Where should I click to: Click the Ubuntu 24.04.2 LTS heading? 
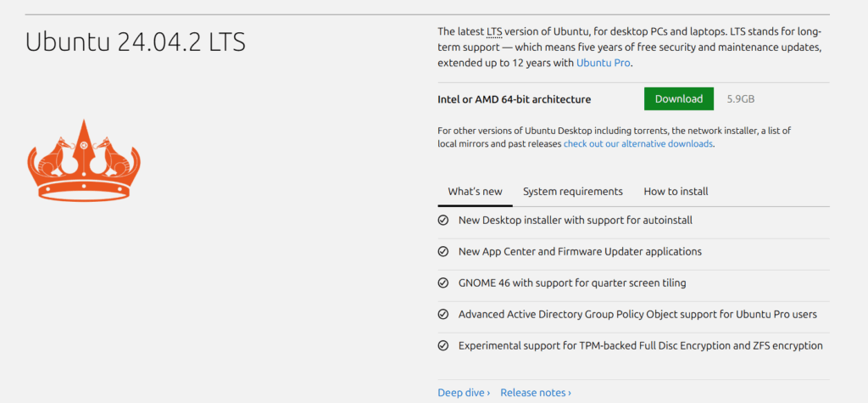tap(136, 42)
